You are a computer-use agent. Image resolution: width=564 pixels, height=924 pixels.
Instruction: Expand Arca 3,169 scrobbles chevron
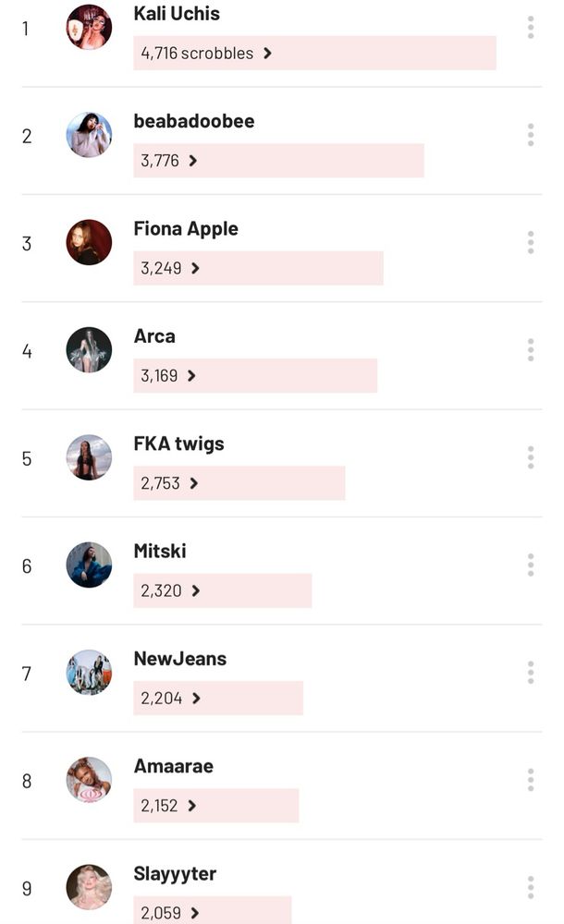(x=191, y=376)
